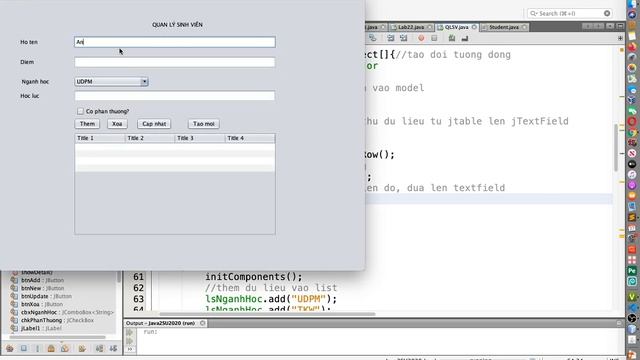640x360 pixels.
Task: Open the editor documents list dropdown arrow
Action: pyautogui.click(x=609, y=27)
